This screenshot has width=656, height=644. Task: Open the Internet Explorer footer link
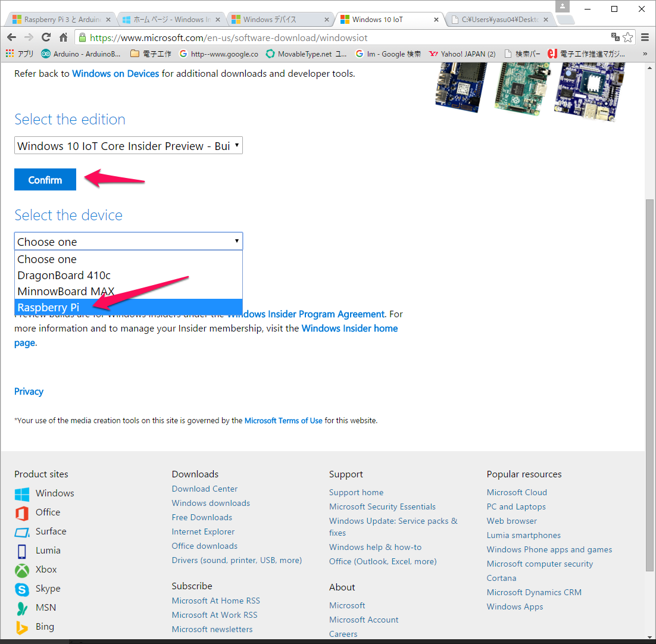tap(203, 532)
